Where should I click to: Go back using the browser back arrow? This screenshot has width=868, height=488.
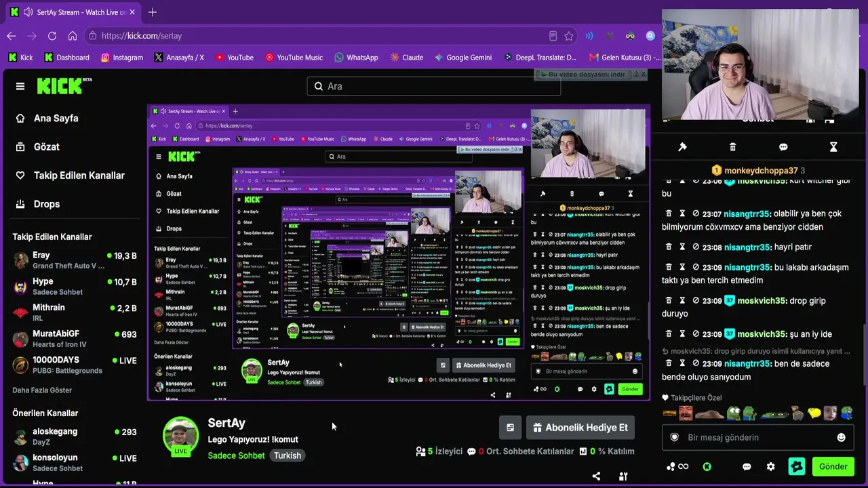(12, 36)
